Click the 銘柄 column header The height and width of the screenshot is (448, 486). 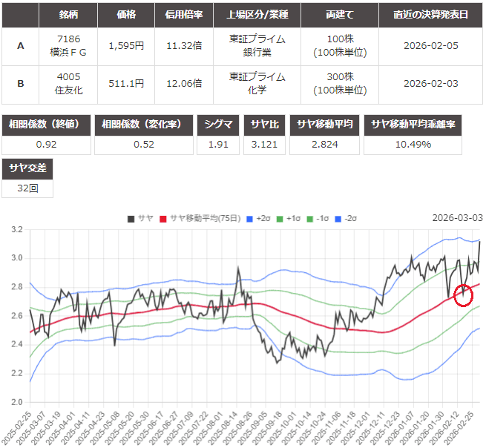[68, 14]
